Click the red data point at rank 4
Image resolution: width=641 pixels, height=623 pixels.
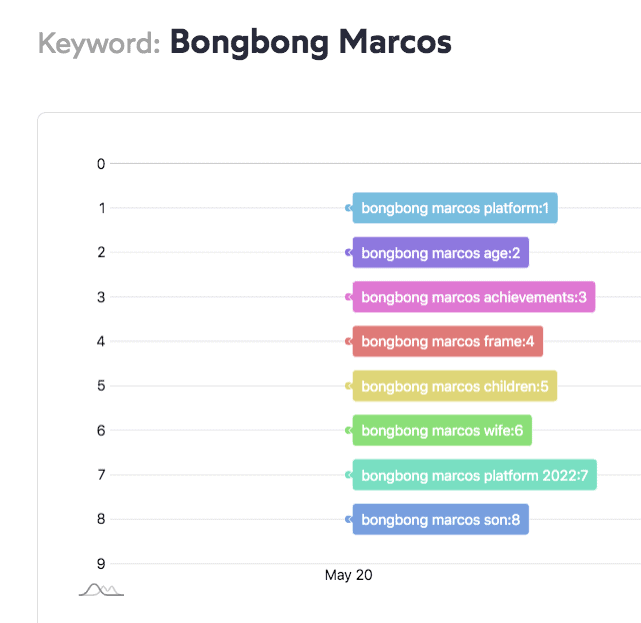[x=348, y=341]
